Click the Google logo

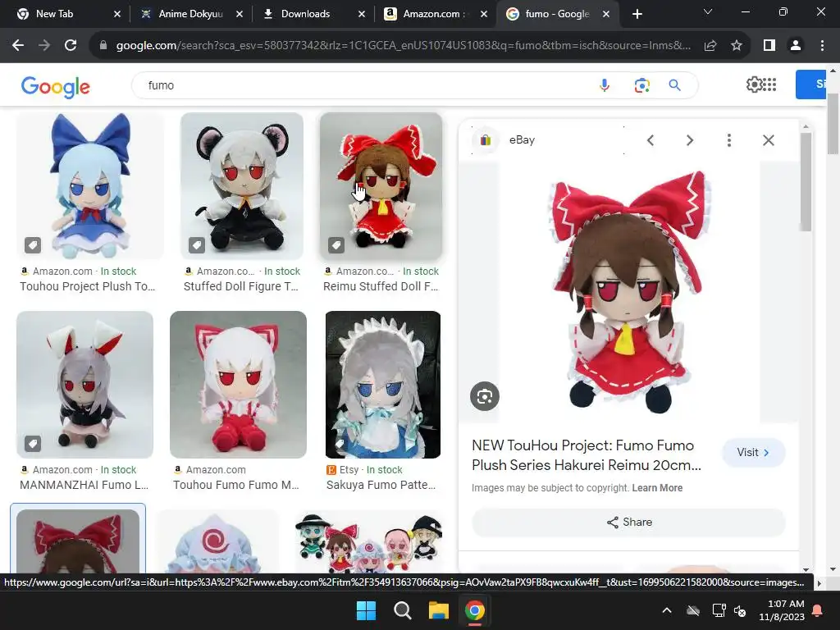(x=56, y=86)
